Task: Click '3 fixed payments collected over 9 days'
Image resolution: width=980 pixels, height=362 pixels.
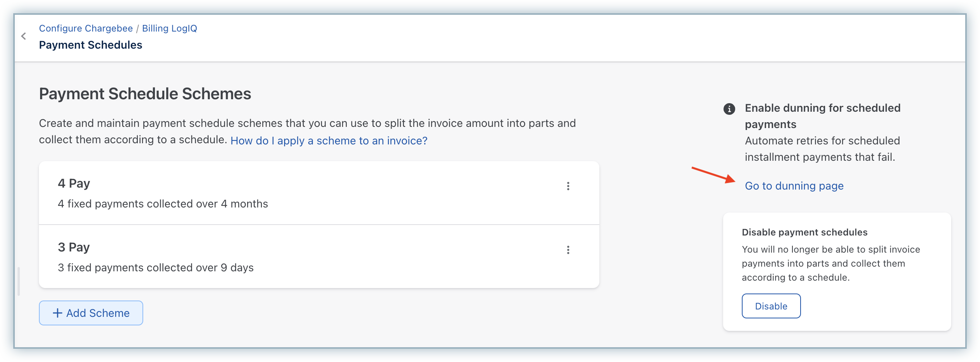Action: point(156,267)
